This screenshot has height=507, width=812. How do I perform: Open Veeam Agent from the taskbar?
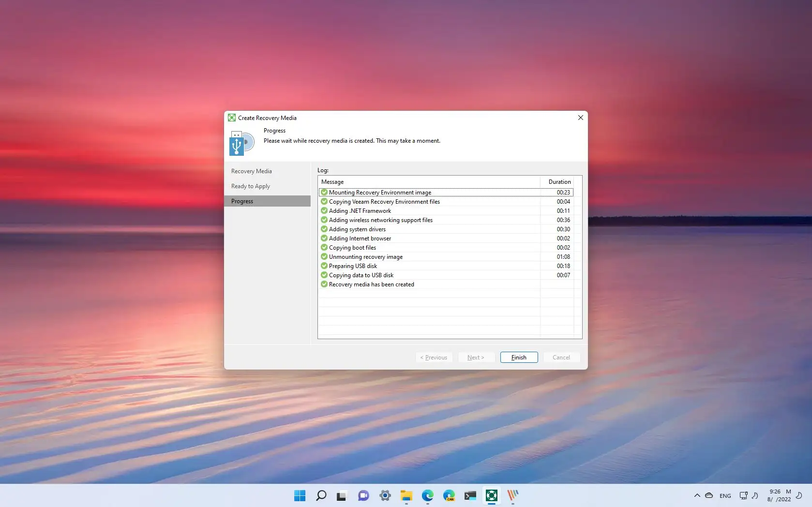(x=491, y=495)
